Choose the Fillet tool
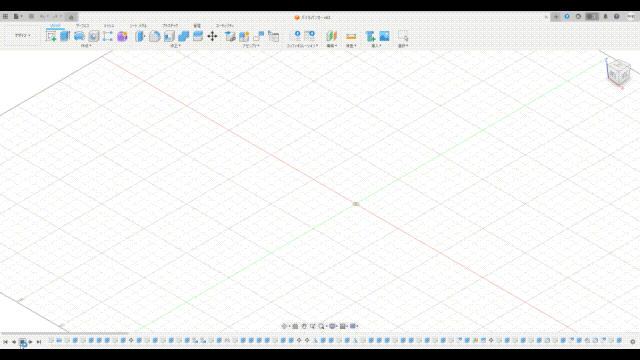 tap(155, 36)
